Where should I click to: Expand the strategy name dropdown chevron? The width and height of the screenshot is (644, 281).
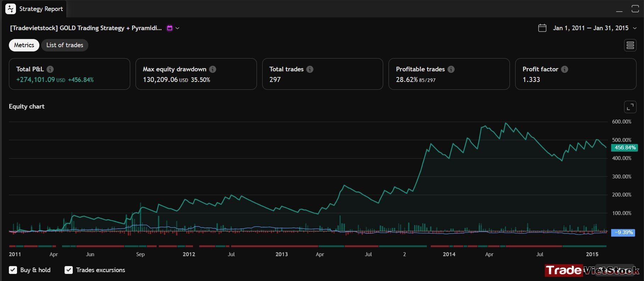click(177, 28)
